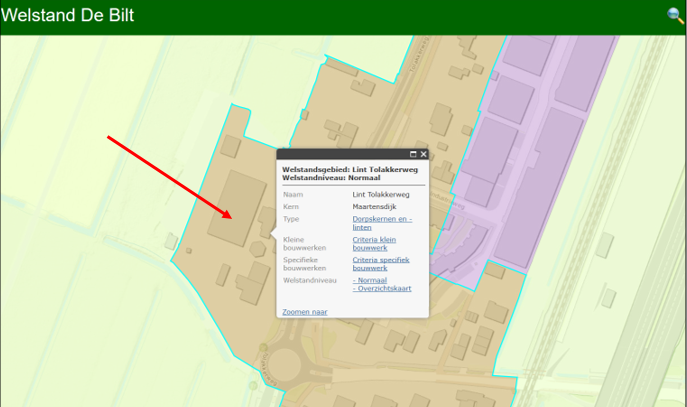Click the 'Maartensdijk' Kern value text

[375, 207]
